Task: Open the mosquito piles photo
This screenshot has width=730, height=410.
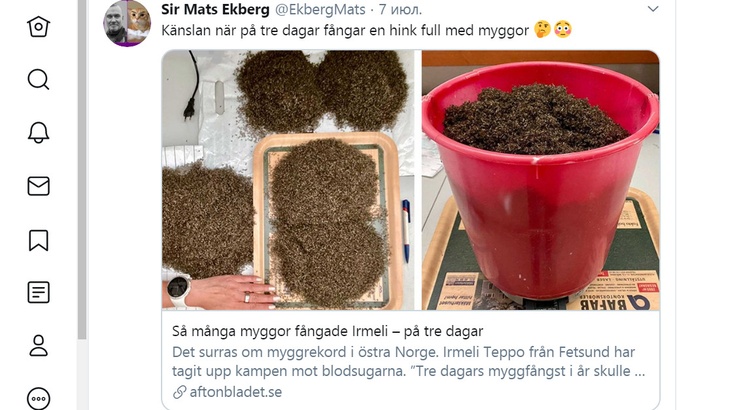Action: (288, 180)
